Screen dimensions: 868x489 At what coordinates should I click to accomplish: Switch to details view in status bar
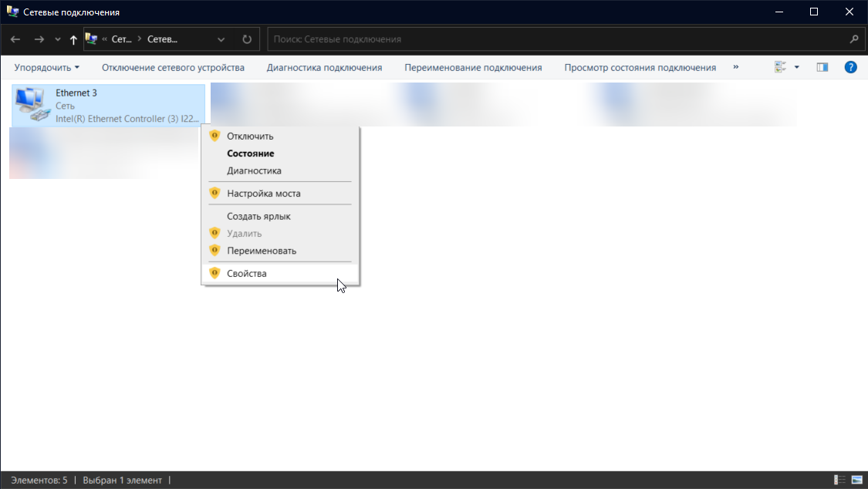click(x=839, y=480)
